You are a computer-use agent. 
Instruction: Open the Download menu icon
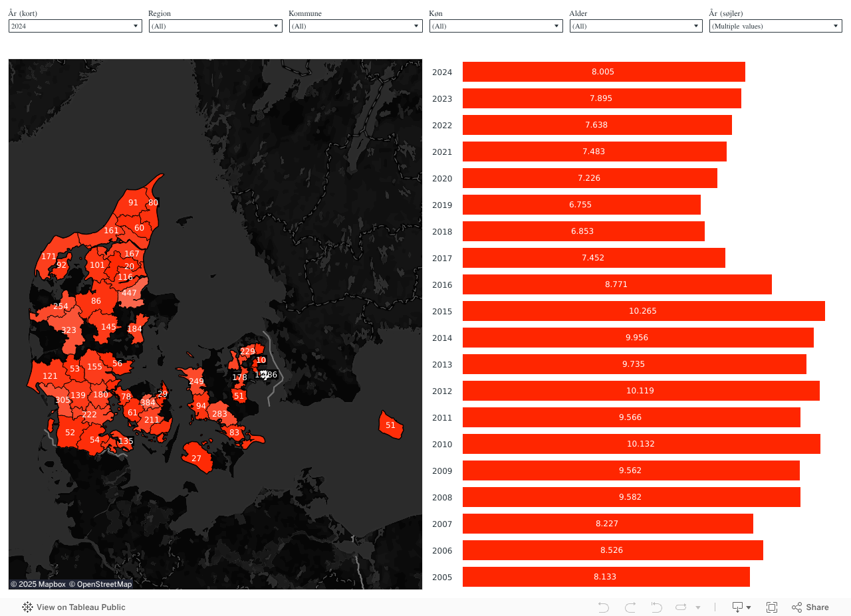(x=741, y=607)
